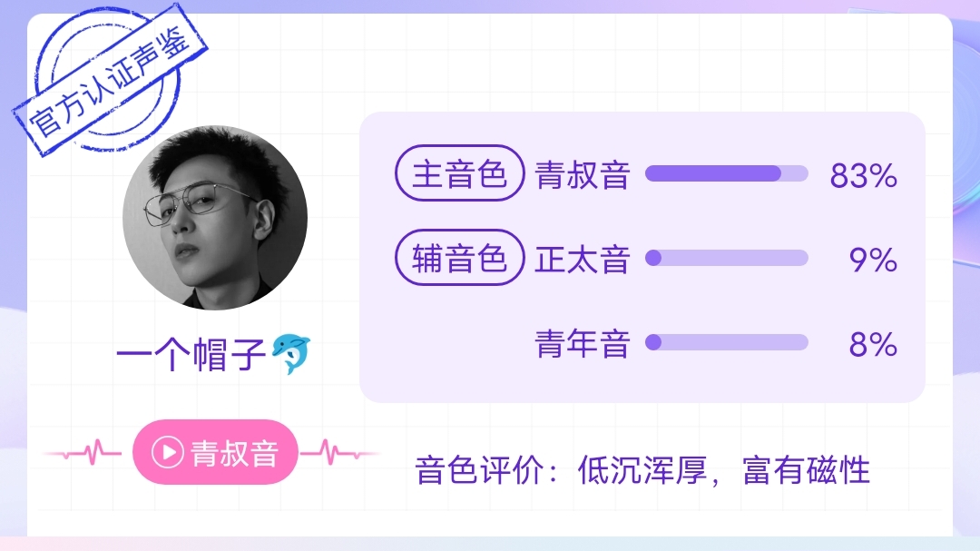Click the right pink heartbeat waveform icon
The height and width of the screenshot is (551, 980).
click(x=339, y=452)
